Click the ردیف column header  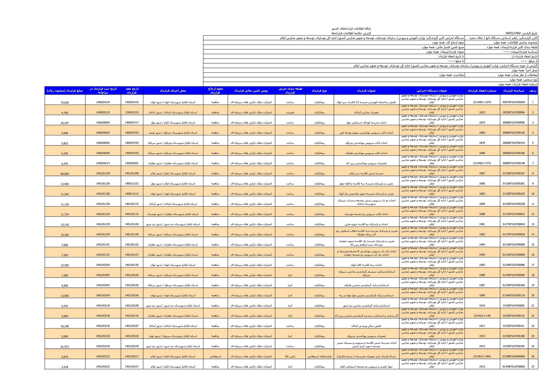[533, 91]
